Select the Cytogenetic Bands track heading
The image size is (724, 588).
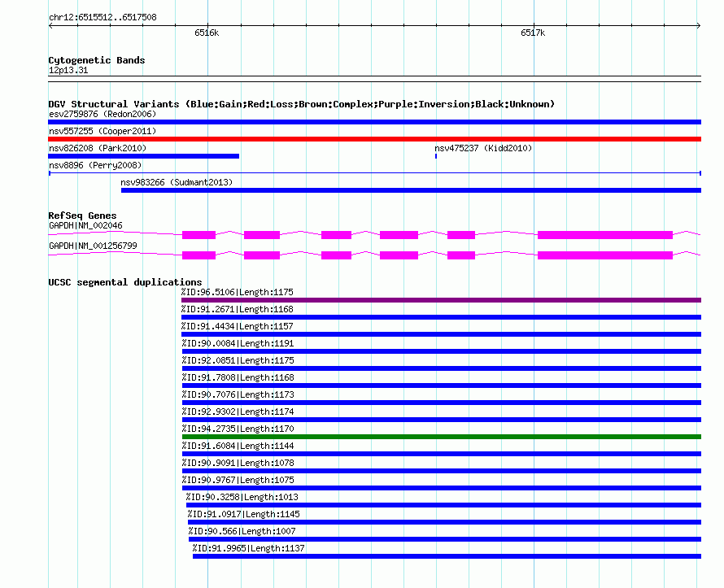pyautogui.click(x=97, y=60)
